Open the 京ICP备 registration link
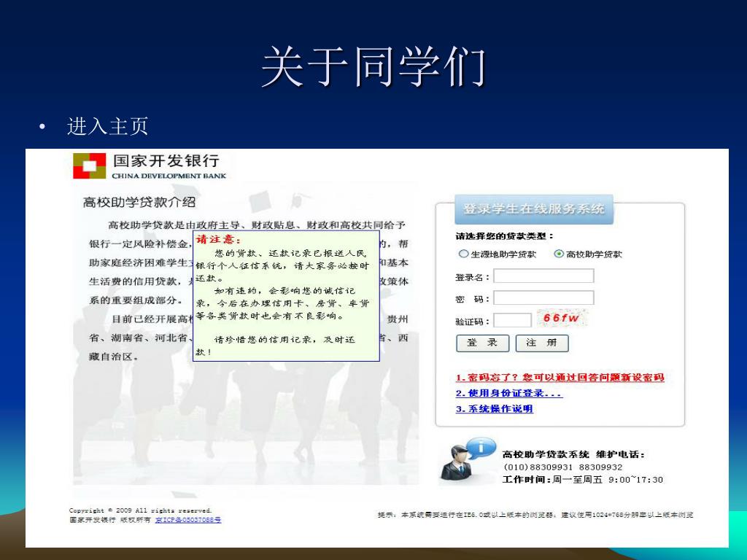This screenshot has height=560, width=747. pyautogui.click(x=188, y=520)
